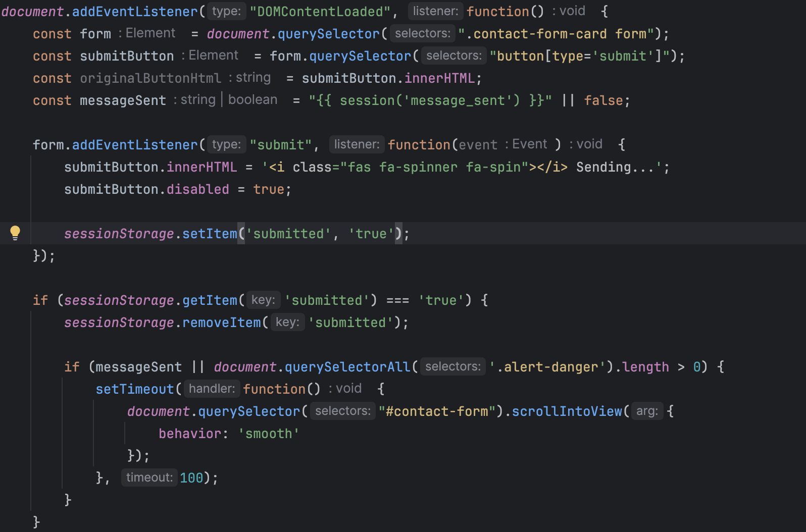Click the "submit" event type string

click(x=281, y=145)
